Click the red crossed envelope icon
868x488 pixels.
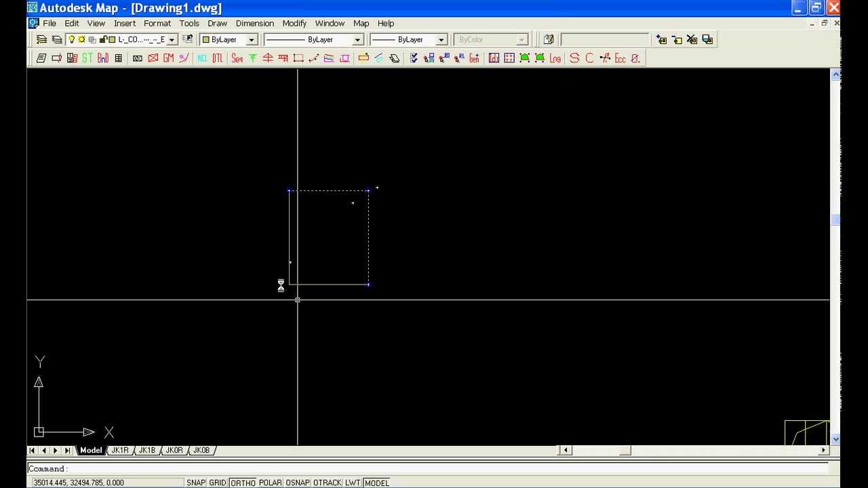pos(153,58)
